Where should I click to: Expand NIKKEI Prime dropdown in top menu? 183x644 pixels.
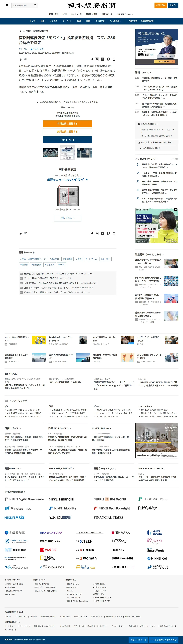pyautogui.click(x=125, y=14)
